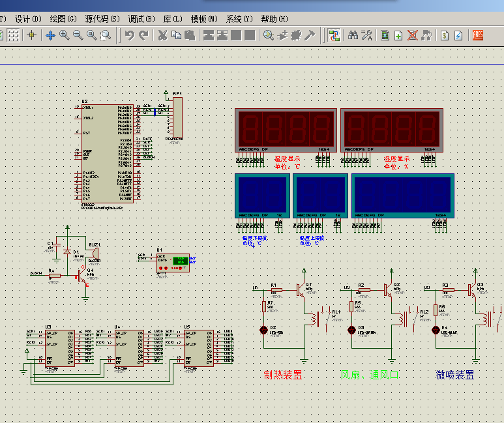This screenshot has height=423, width=504.
Task: Select transistor Q1
Action: coord(301,290)
